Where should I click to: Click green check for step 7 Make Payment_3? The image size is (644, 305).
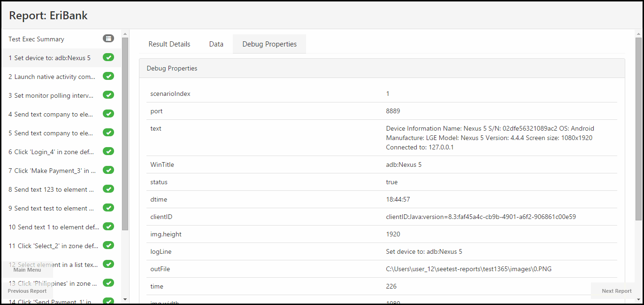pyautogui.click(x=108, y=170)
